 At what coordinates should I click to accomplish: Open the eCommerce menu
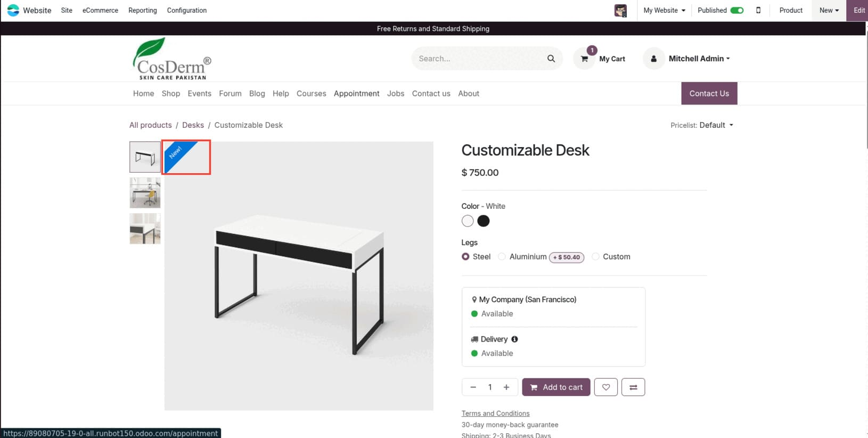pos(100,10)
